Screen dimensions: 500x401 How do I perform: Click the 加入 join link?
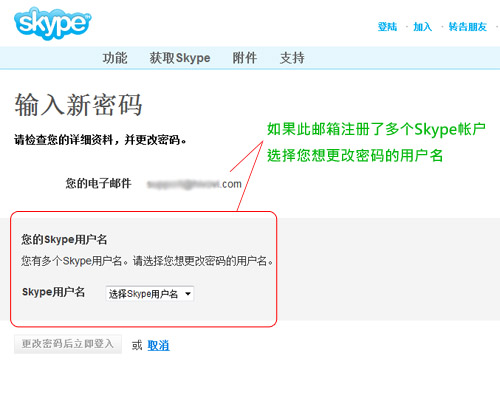click(x=423, y=27)
